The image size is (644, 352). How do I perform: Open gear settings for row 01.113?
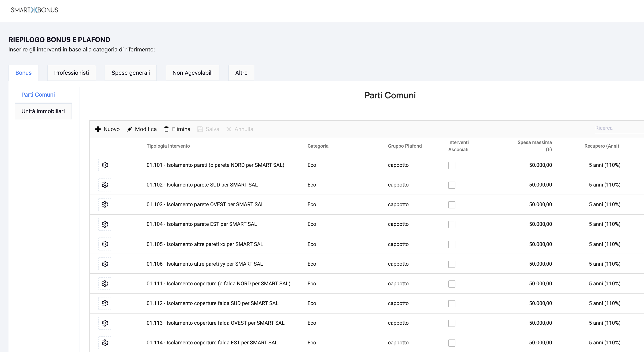[x=105, y=323]
